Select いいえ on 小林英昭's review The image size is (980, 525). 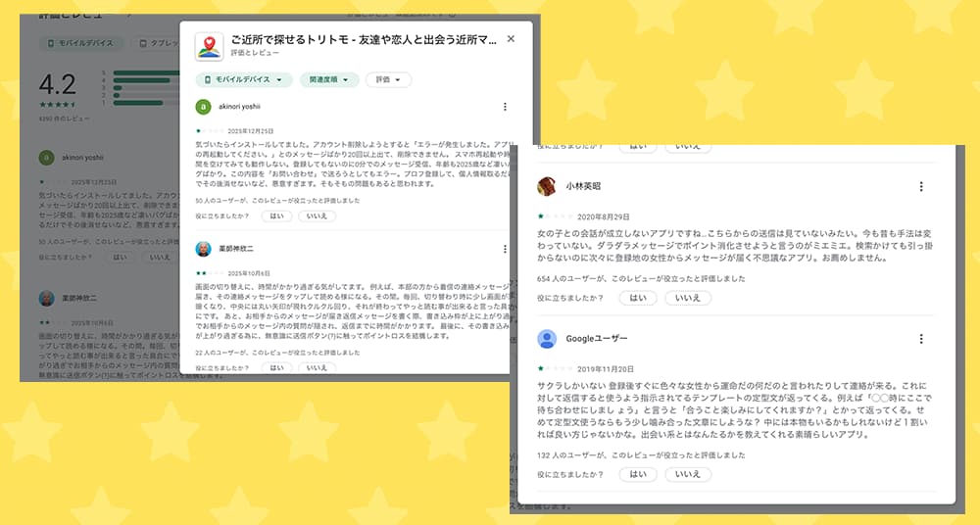tap(687, 298)
